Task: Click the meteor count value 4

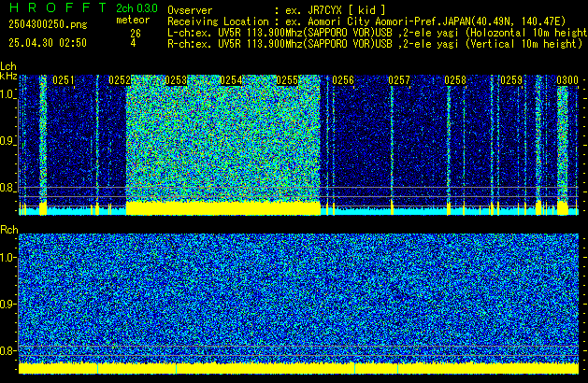Action: click(x=133, y=43)
